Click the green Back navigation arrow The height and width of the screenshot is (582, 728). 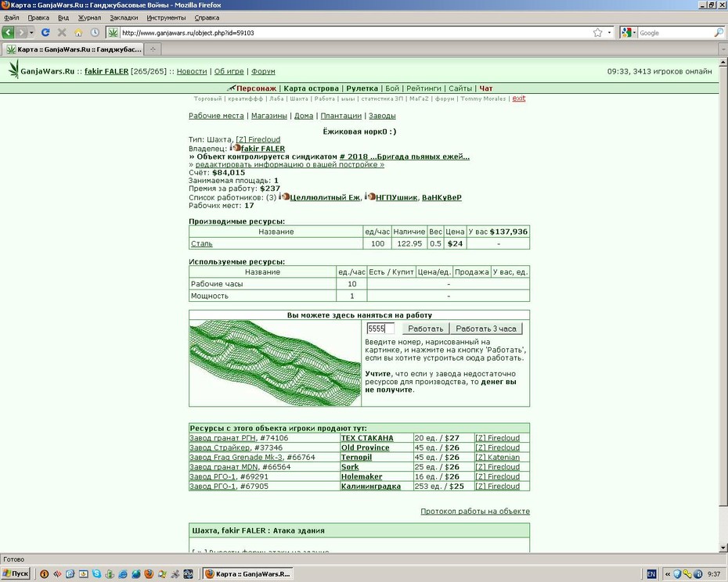[x=8, y=33]
